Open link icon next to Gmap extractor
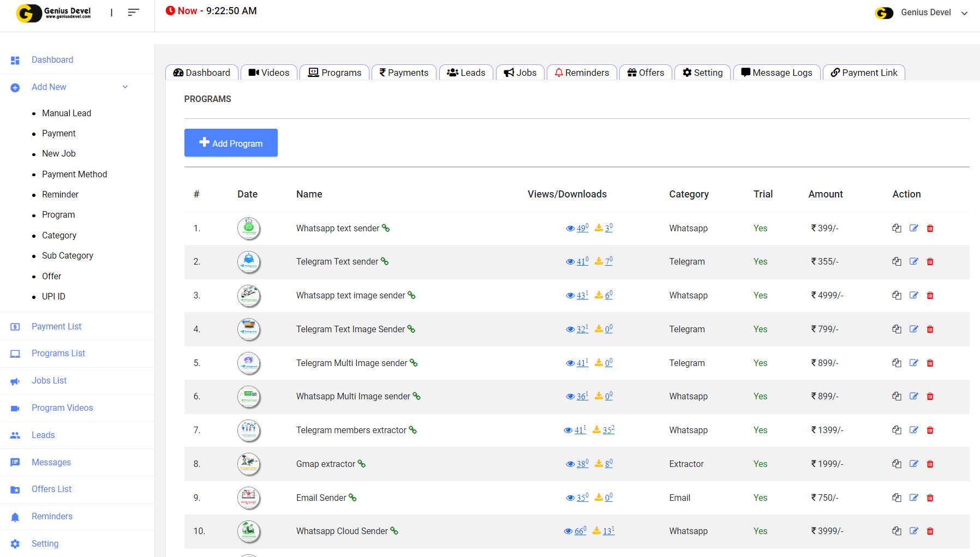Viewport: 980px width, 557px height. pyautogui.click(x=361, y=464)
